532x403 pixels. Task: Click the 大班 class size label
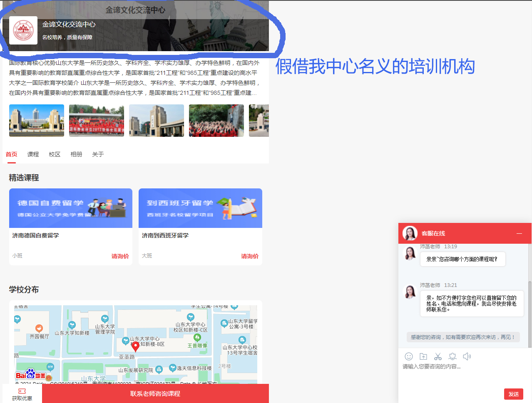147,256
